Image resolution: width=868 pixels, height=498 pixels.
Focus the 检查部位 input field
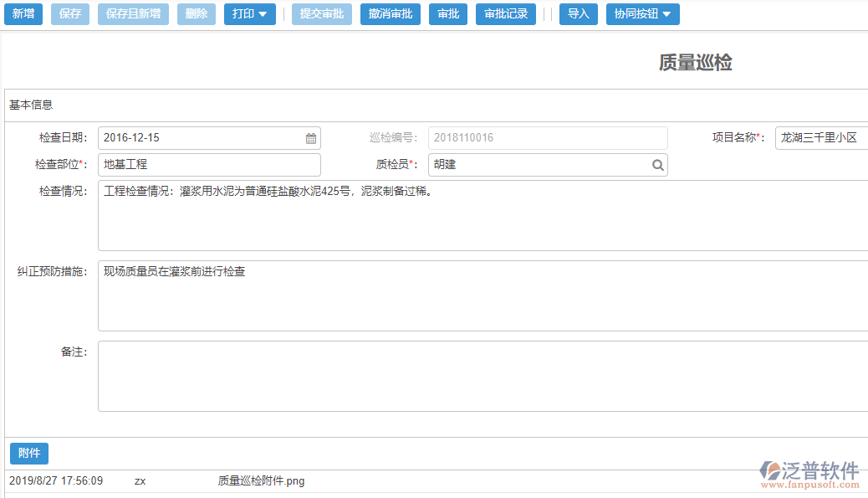click(209, 165)
